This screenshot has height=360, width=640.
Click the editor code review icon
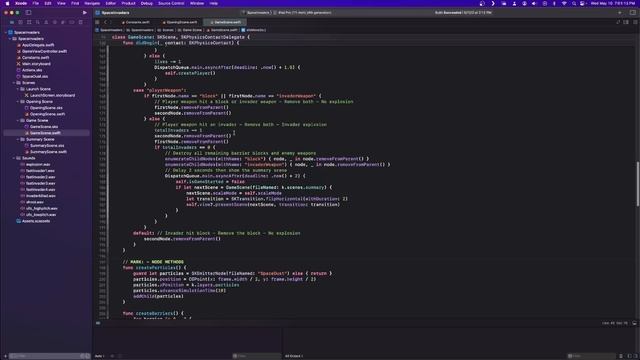618,22
